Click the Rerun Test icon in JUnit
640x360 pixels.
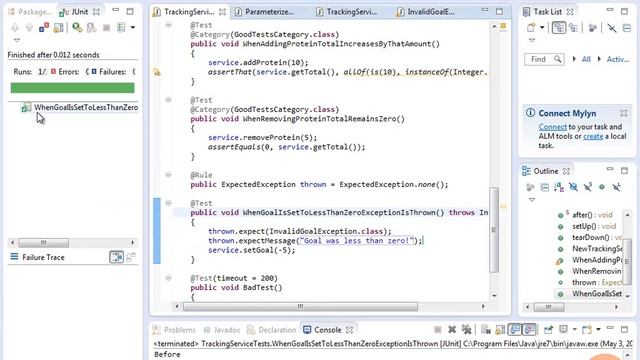click(77, 27)
